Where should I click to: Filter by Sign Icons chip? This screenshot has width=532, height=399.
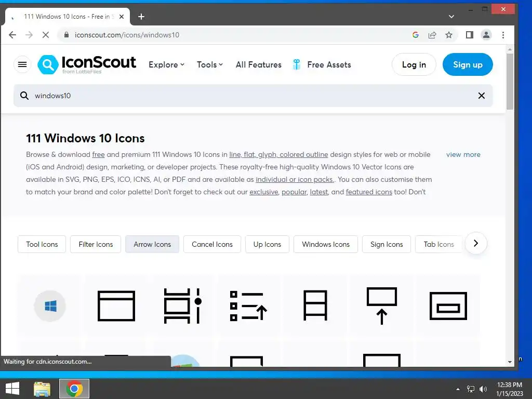(x=387, y=244)
